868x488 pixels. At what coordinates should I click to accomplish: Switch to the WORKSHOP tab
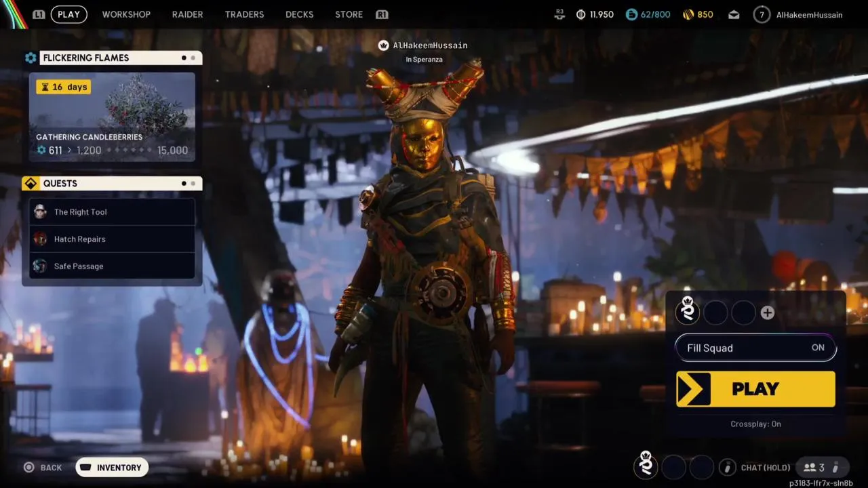126,14
